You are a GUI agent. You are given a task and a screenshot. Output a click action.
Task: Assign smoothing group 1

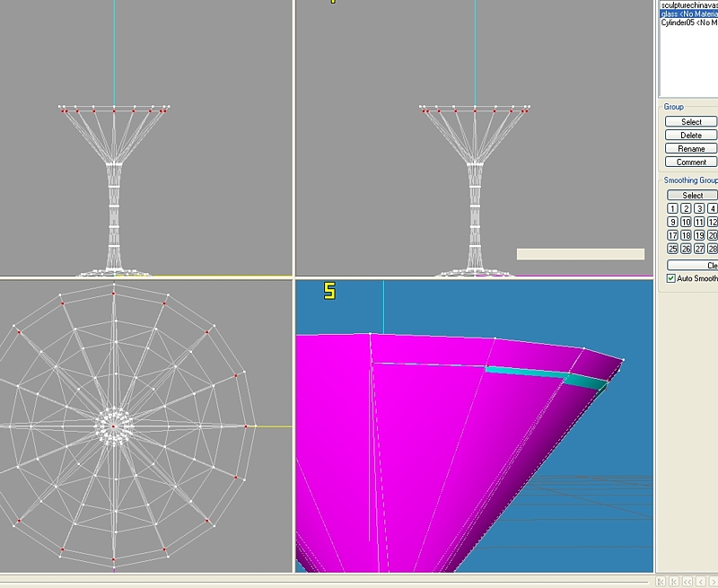pos(673,208)
